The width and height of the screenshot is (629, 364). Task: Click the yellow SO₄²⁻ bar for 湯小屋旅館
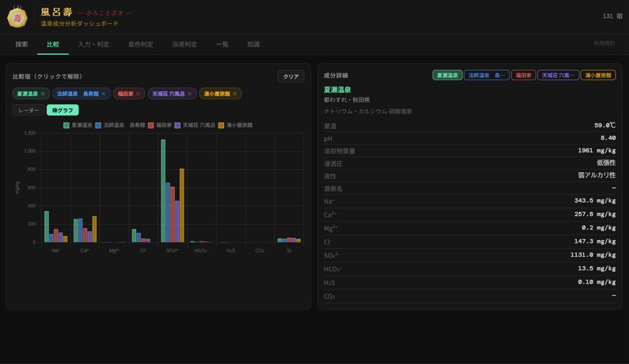(181, 205)
